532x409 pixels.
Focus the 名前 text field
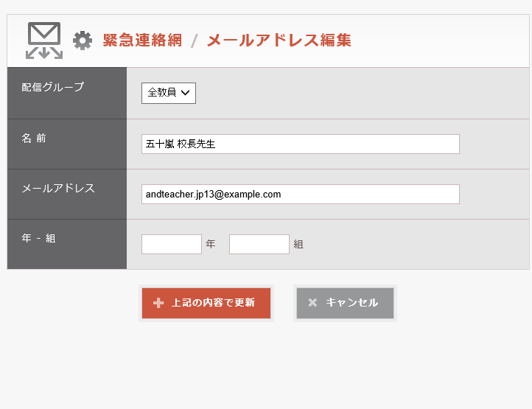coord(300,144)
